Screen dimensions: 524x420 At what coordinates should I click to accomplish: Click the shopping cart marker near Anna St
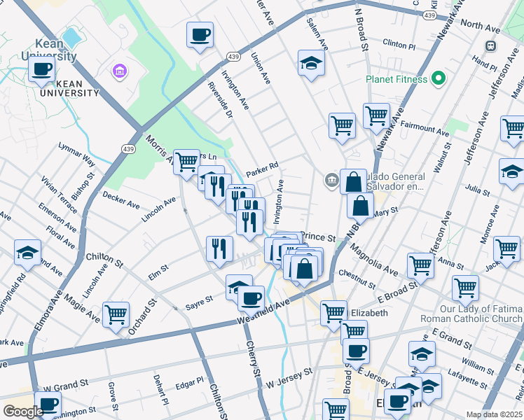click(x=421, y=267)
